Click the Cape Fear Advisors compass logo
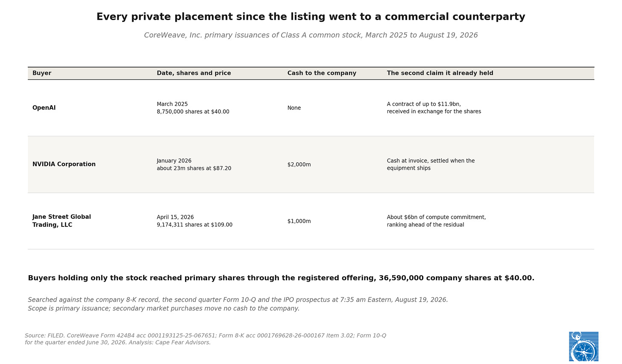The width and height of the screenshot is (622, 364). coord(584,346)
